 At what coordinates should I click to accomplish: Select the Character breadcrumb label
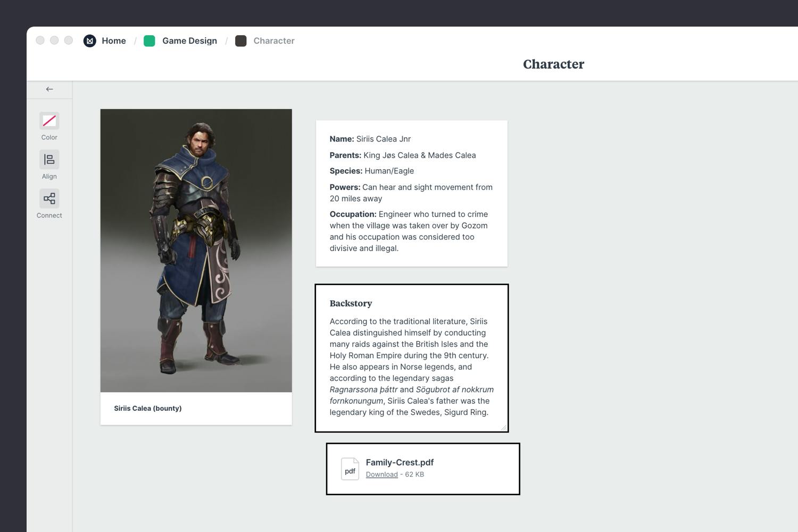[x=273, y=41]
